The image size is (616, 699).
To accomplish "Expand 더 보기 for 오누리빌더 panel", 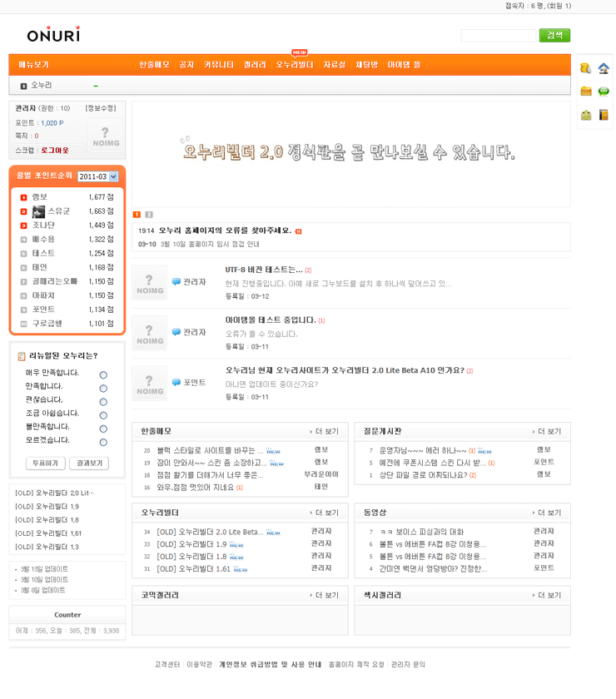I will (x=325, y=513).
